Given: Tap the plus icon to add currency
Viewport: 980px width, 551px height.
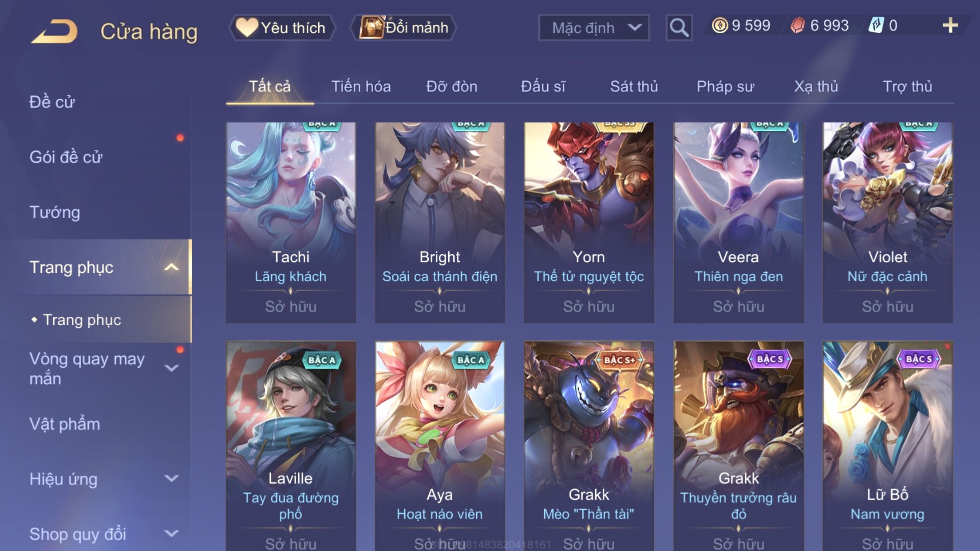Looking at the screenshot, I should (950, 25).
